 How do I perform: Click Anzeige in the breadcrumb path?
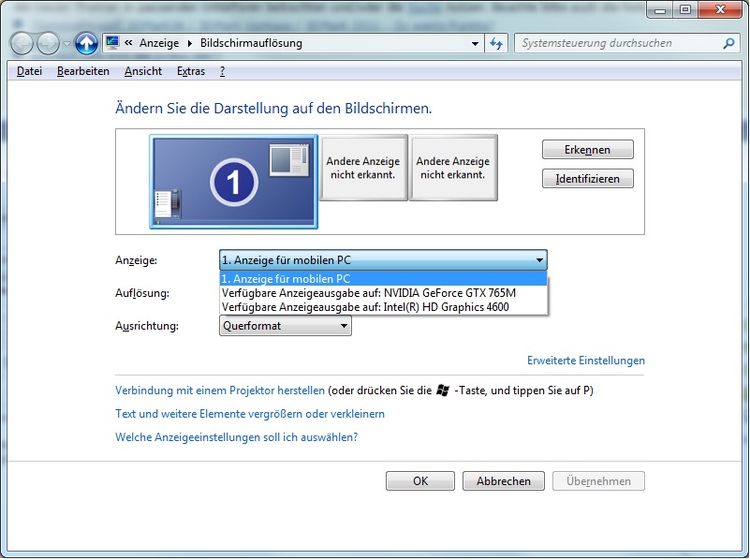(x=159, y=43)
